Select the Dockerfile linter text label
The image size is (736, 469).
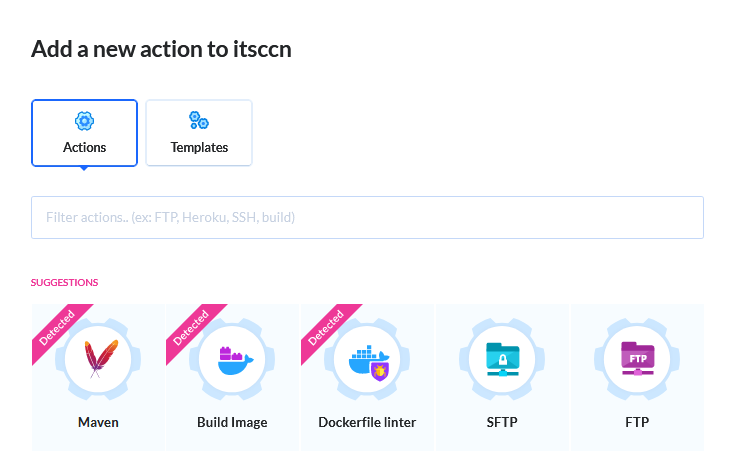[x=367, y=422]
